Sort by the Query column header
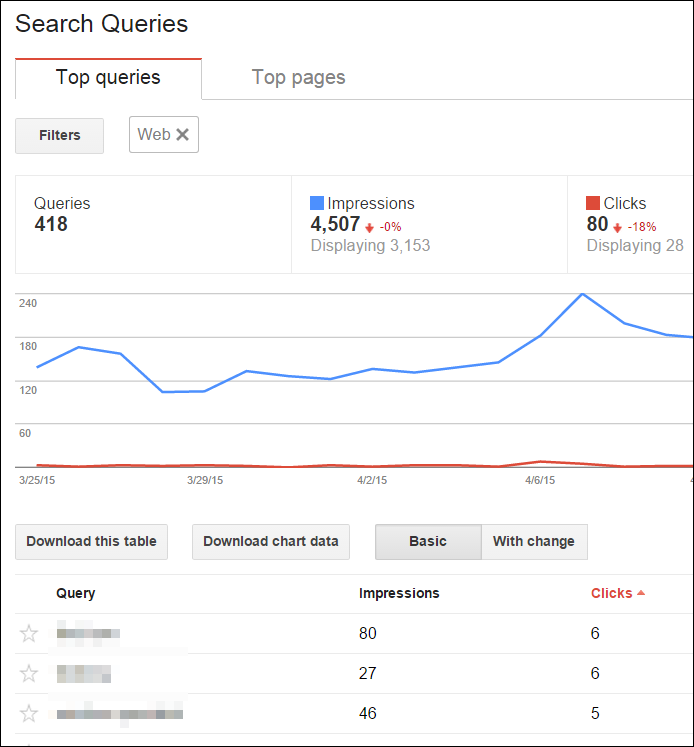The width and height of the screenshot is (694, 747). 76,593
